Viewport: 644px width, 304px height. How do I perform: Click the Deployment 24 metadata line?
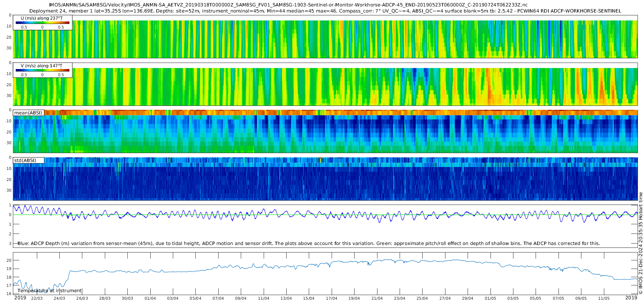click(x=325, y=11)
